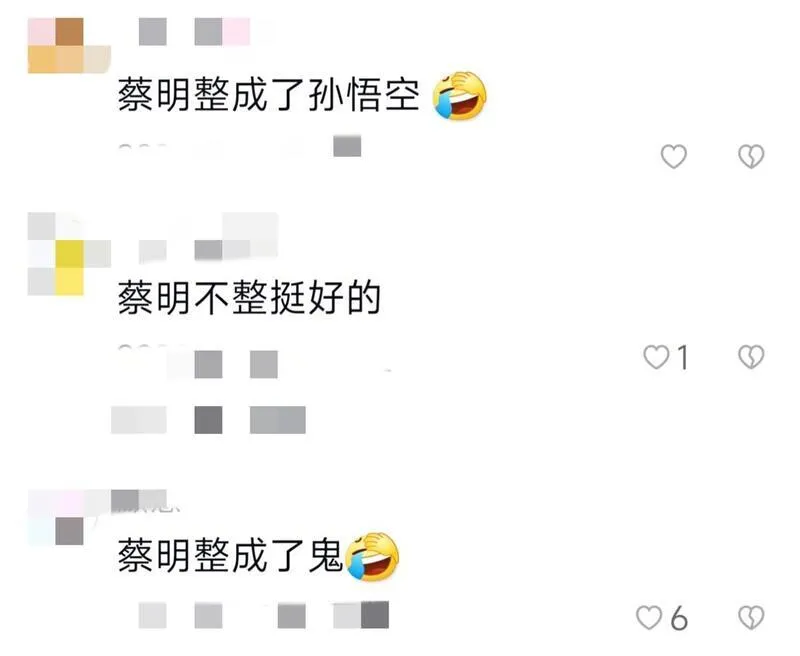800x656 pixels.
Task: Select the comment text 蔡明不整挺好的
Action: (249, 298)
